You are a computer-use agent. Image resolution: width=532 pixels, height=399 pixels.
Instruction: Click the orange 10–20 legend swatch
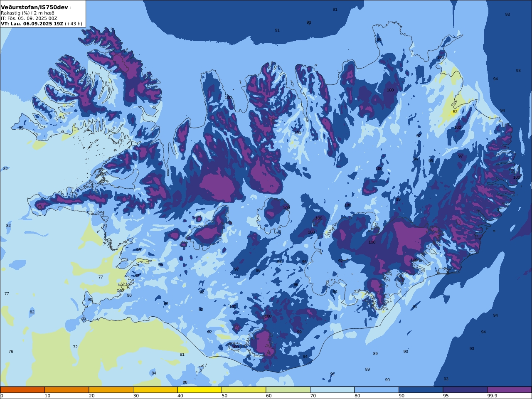pos(66,390)
